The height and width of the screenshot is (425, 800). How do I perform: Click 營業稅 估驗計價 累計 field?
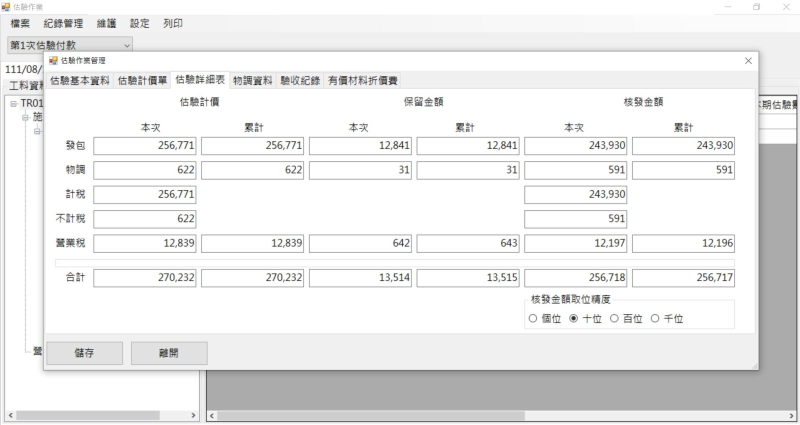tap(253, 243)
